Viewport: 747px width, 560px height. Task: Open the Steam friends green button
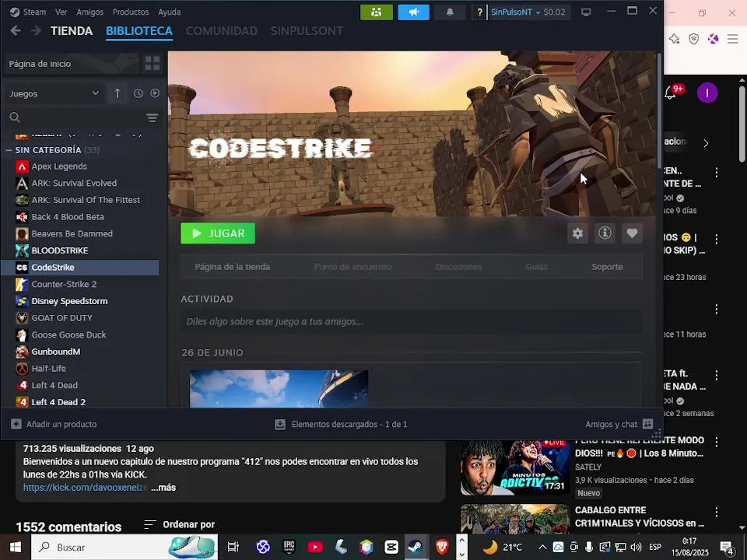[377, 12]
